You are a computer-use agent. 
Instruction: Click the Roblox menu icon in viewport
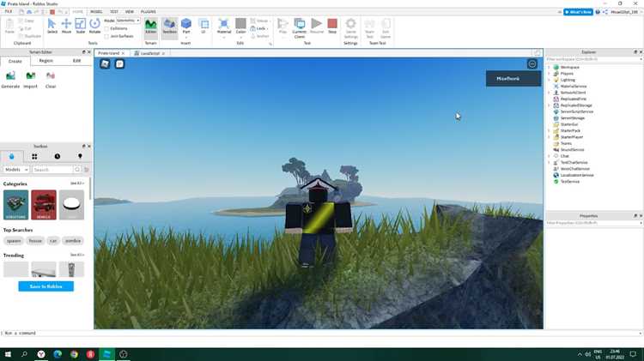(x=105, y=63)
